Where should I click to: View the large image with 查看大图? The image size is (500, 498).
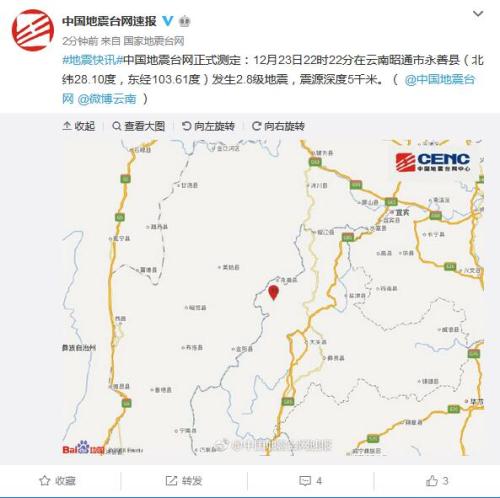click(139, 126)
